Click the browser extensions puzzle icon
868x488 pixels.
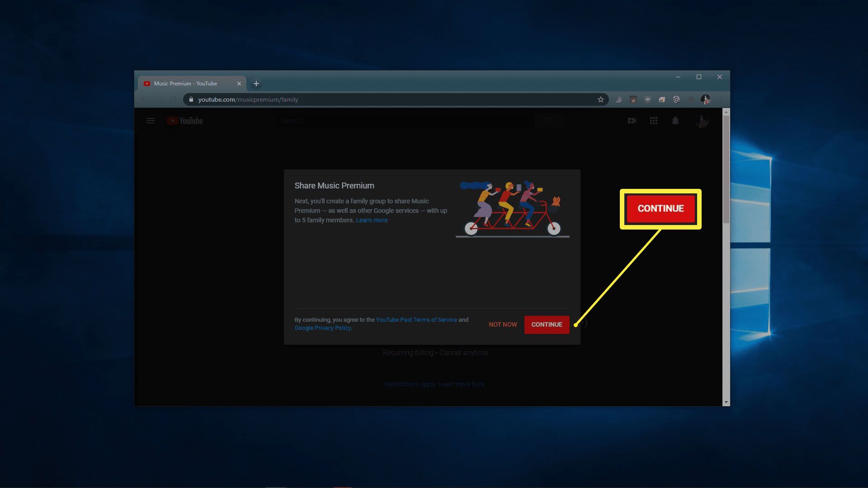click(690, 99)
